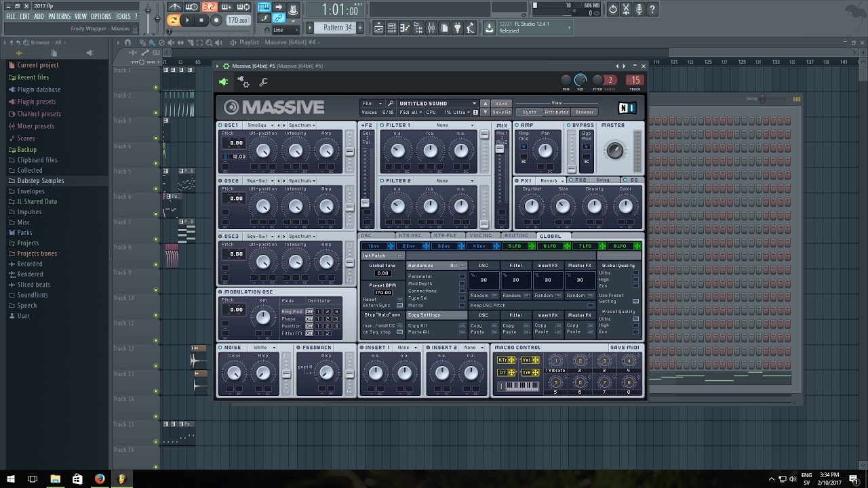Enable Extern Sync checkbox
This screenshot has width=868, height=488.
pyautogui.click(x=399, y=306)
